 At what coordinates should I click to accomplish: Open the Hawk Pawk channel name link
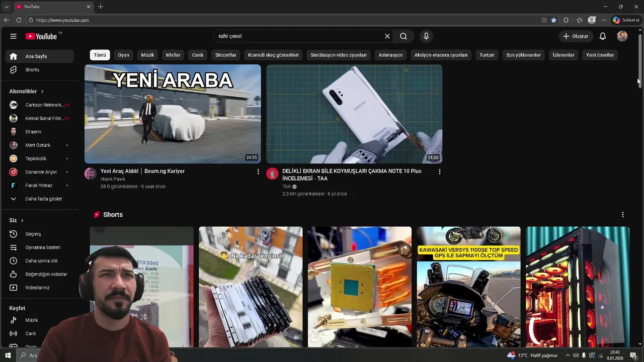pos(113,179)
